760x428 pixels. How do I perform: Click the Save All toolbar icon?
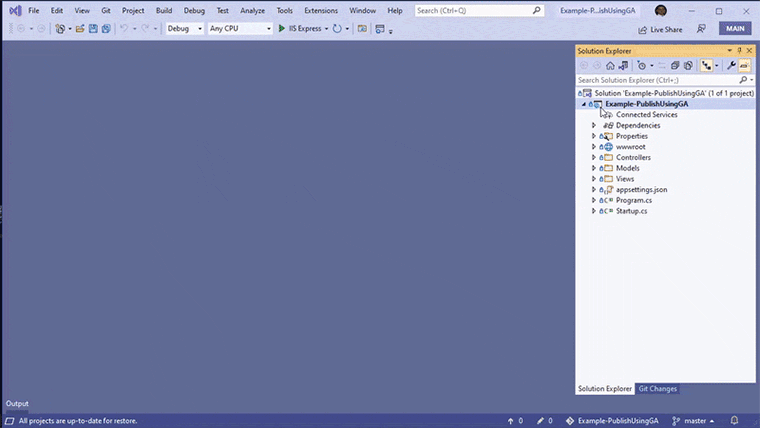coord(105,28)
